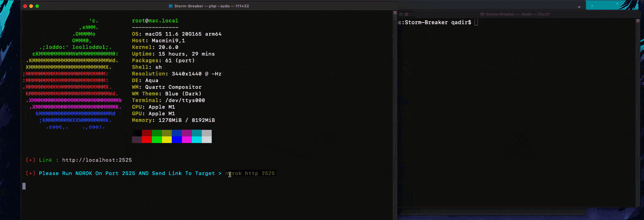Click the 'Resolution: 3440x1440' line

pyautogui.click(x=177, y=74)
